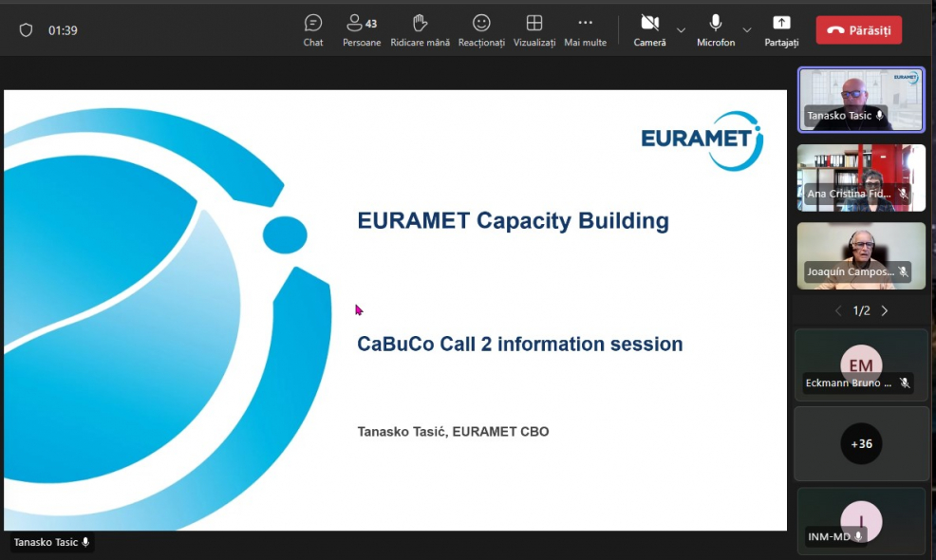Click the EM avatar circle
Screen dimensions: 936x560
tap(861, 364)
